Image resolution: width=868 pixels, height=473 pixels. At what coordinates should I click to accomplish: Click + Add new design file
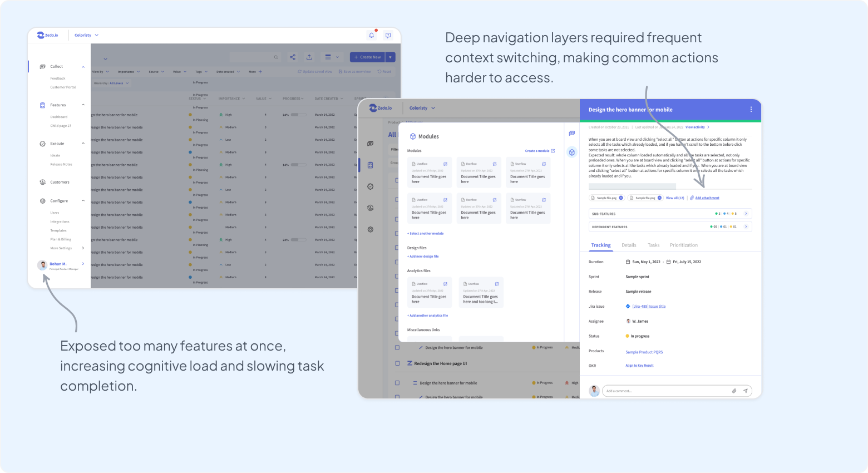pos(423,257)
